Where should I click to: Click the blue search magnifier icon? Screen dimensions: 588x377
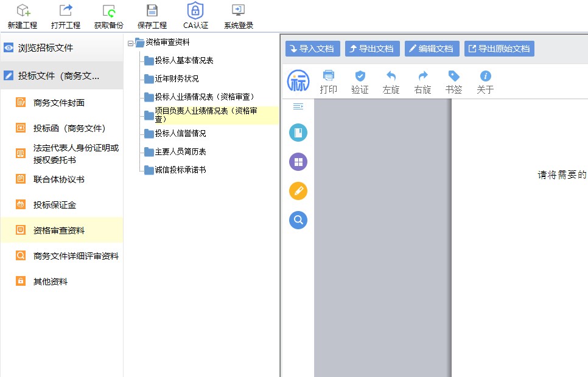point(298,220)
